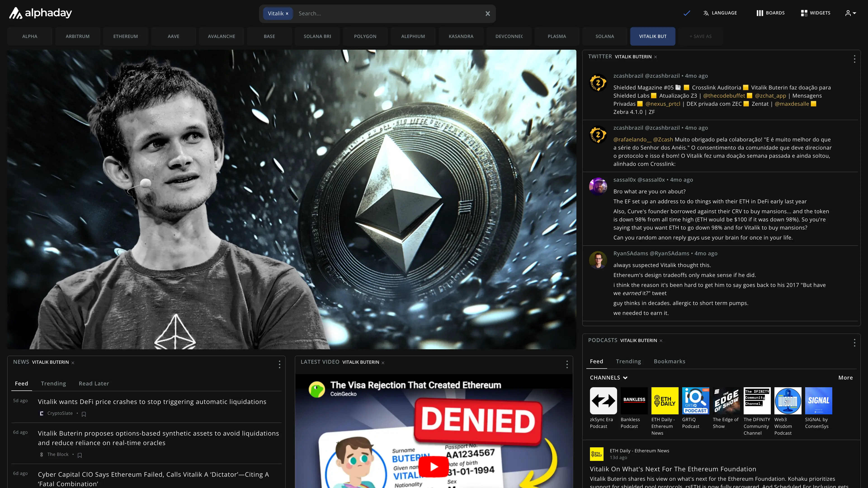
Task: Open the @rafaelando__ mention link
Action: coord(632,139)
